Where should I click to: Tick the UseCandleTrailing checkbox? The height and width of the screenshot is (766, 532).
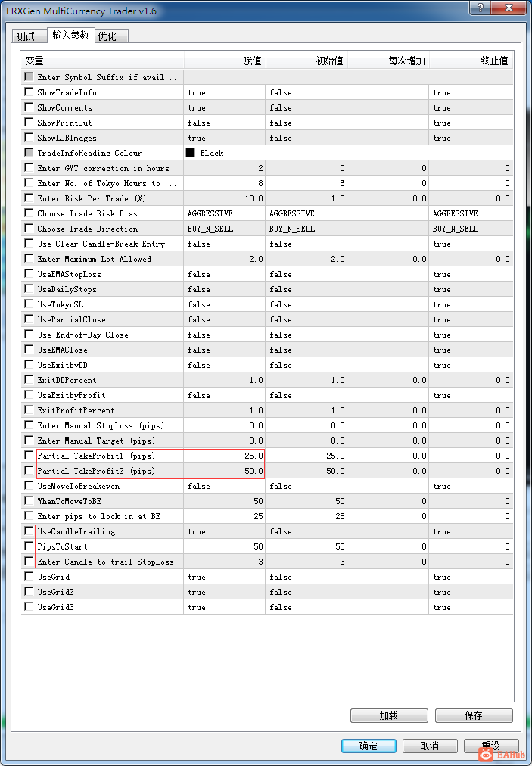pos(30,531)
